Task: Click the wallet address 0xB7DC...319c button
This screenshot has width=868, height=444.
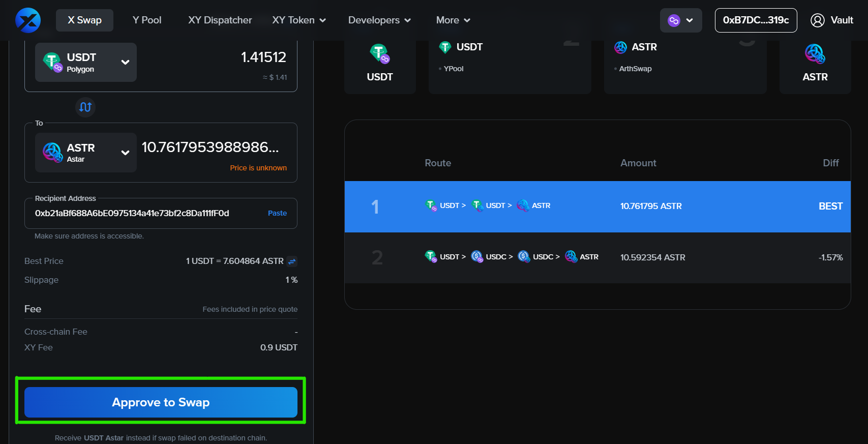Action: pyautogui.click(x=756, y=20)
